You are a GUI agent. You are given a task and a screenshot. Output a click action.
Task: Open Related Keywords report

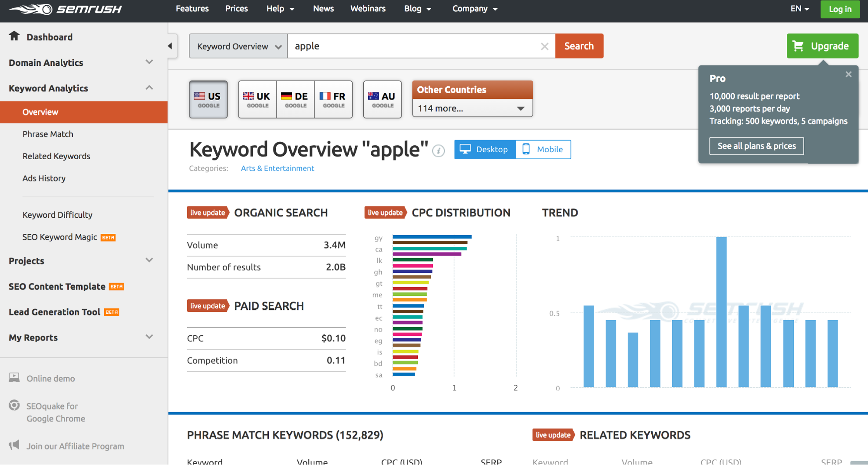click(56, 156)
